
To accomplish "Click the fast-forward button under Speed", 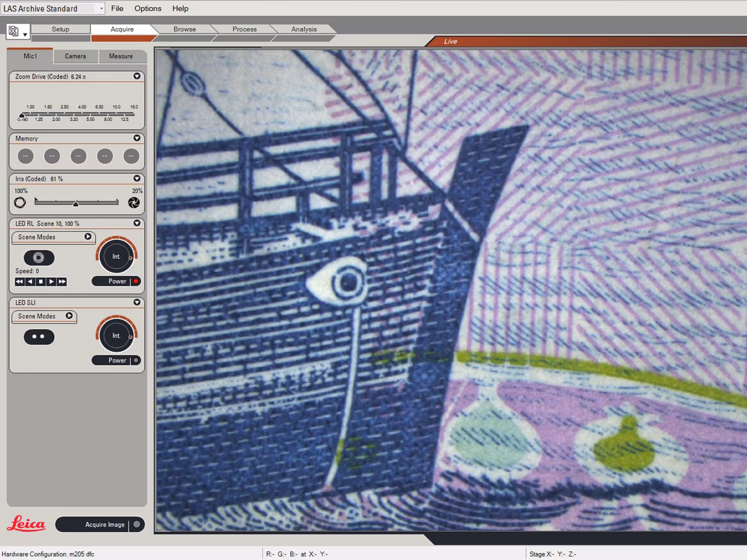I will [x=62, y=282].
